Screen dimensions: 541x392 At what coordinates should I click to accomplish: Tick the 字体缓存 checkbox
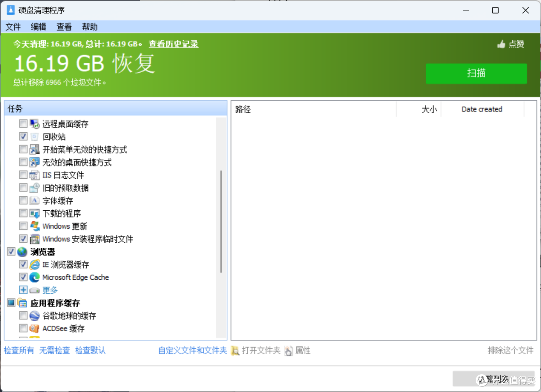[x=23, y=200]
